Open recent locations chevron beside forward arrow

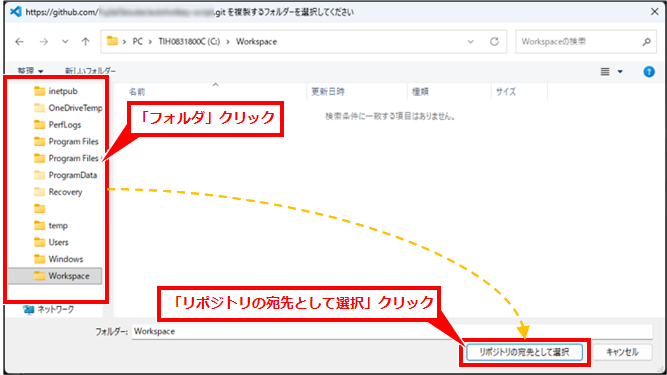point(65,42)
